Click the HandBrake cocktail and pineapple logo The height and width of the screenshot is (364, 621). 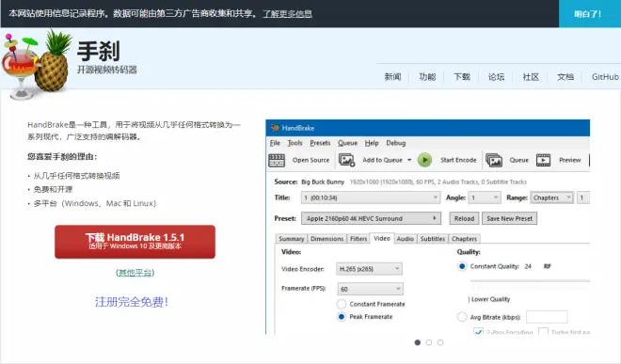point(37,65)
